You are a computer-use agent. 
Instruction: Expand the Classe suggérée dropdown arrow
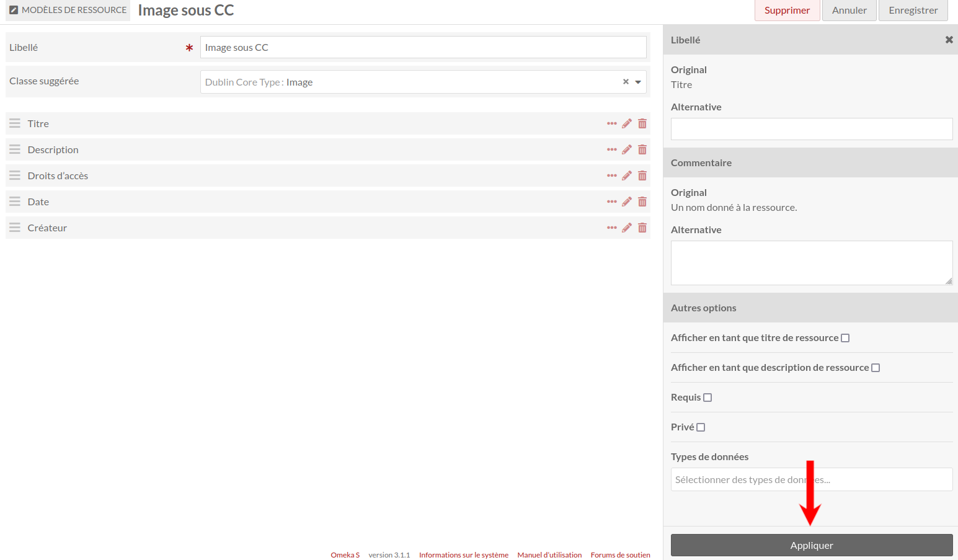[x=638, y=82]
